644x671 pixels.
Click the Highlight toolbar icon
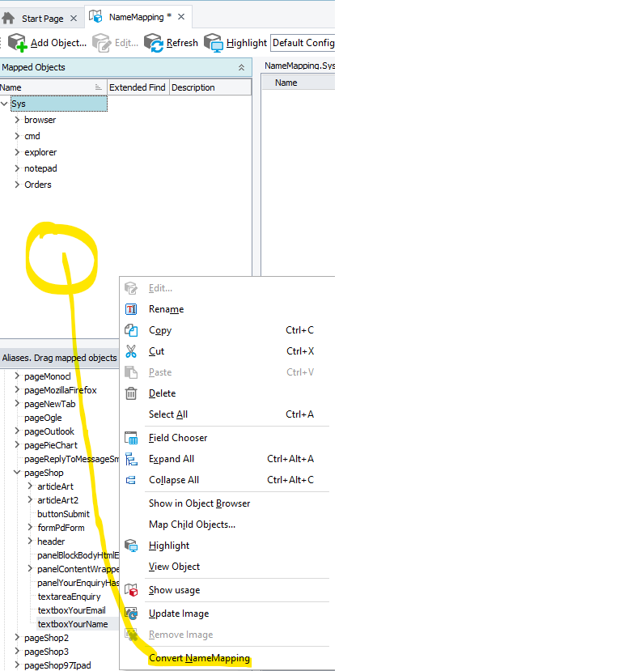click(214, 43)
